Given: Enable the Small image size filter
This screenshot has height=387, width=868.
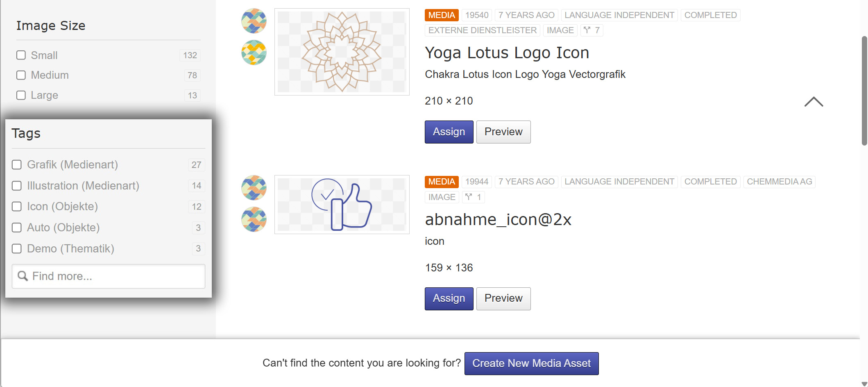Looking at the screenshot, I should coord(21,55).
